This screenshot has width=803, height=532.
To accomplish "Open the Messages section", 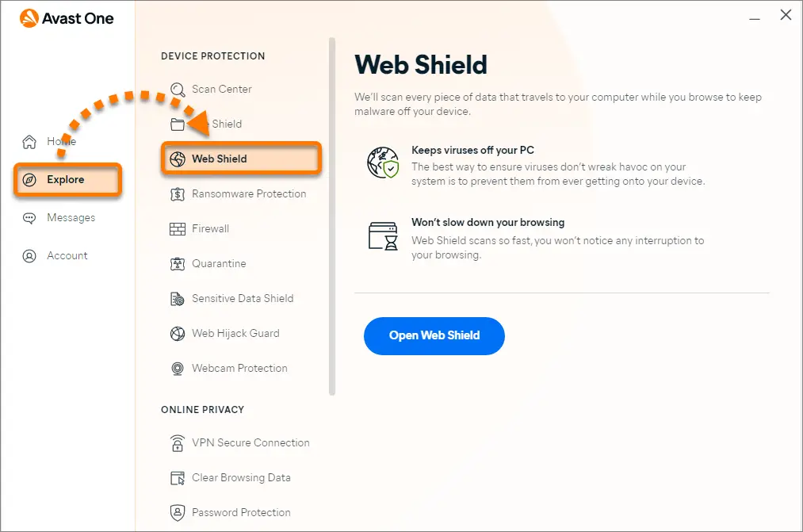I will coord(59,217).
